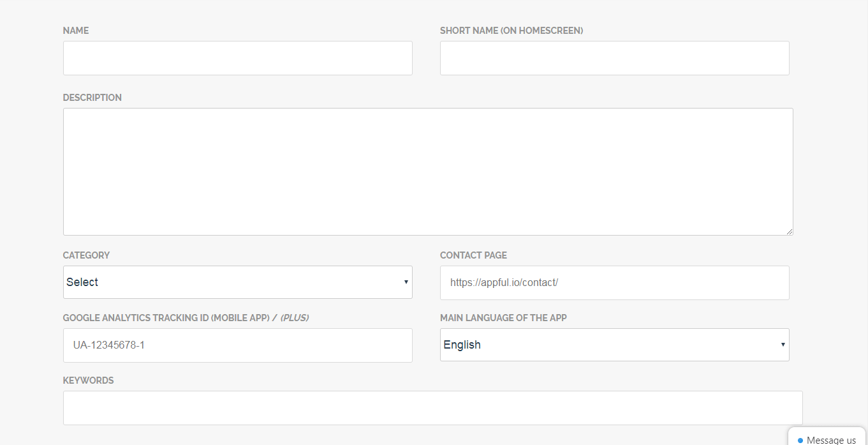Click the Category dropdown arrow

[405, 282]
